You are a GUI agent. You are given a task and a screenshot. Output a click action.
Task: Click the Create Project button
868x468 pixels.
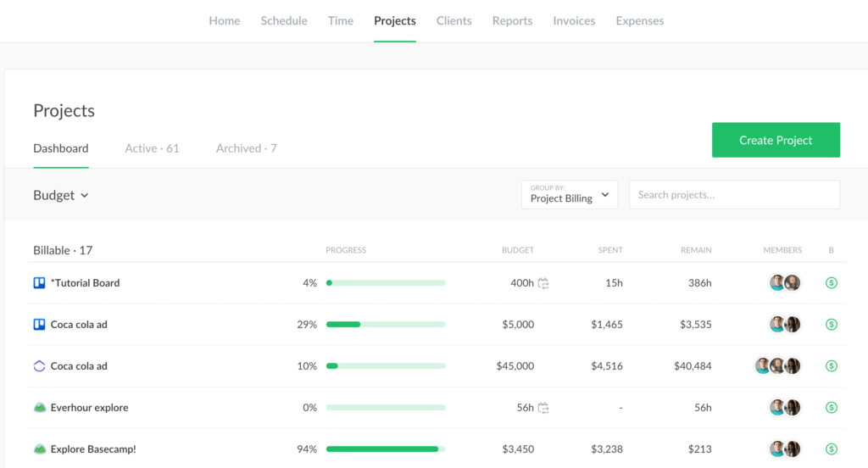[776, 140]
